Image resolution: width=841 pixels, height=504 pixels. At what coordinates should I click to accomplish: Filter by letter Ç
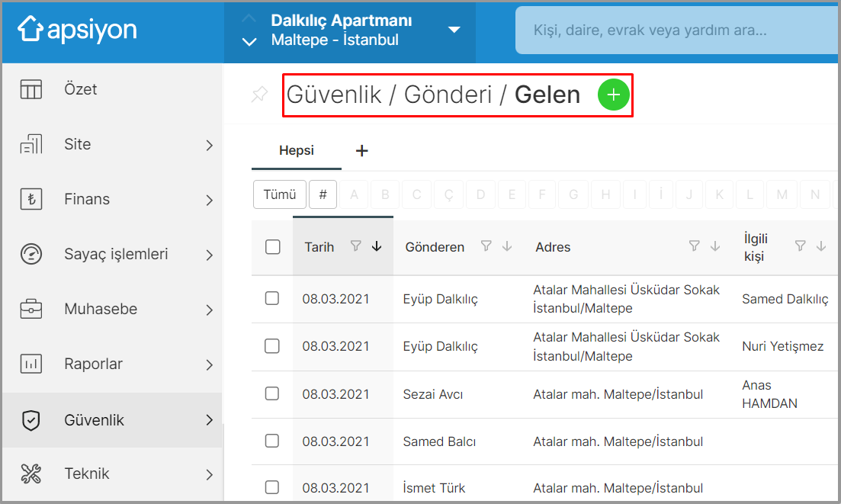tap(448, 194)
